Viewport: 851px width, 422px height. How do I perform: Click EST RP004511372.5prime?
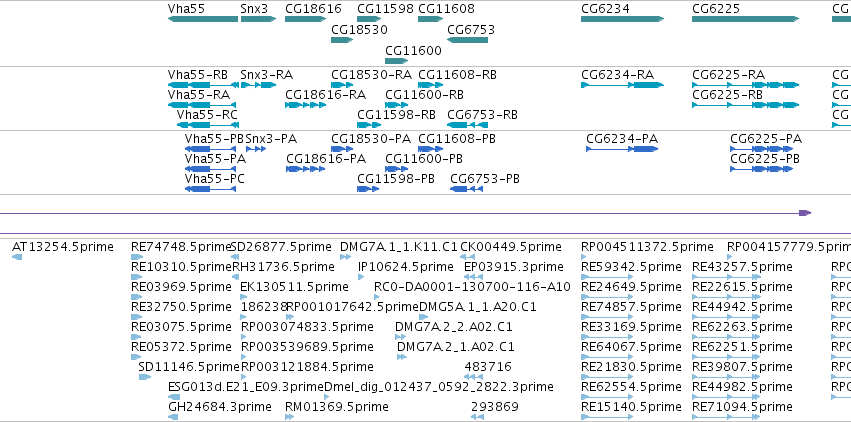[x=584, y=257]
